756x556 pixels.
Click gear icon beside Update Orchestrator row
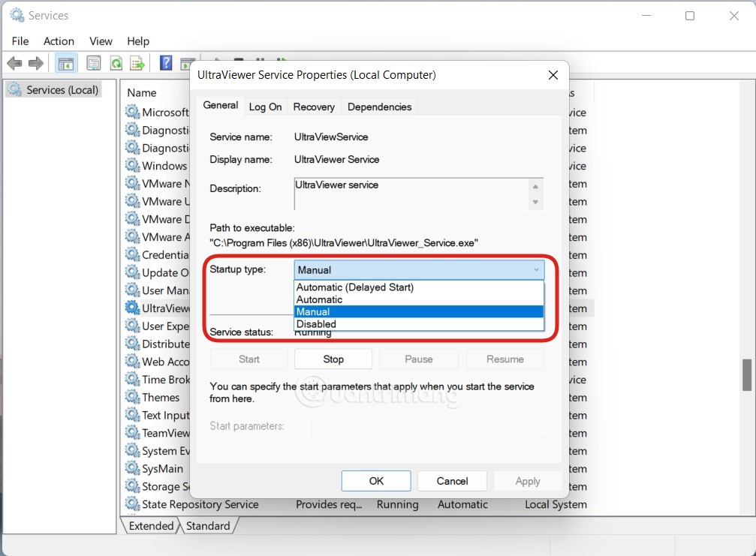pyautogui.click(x=133, y=272)
